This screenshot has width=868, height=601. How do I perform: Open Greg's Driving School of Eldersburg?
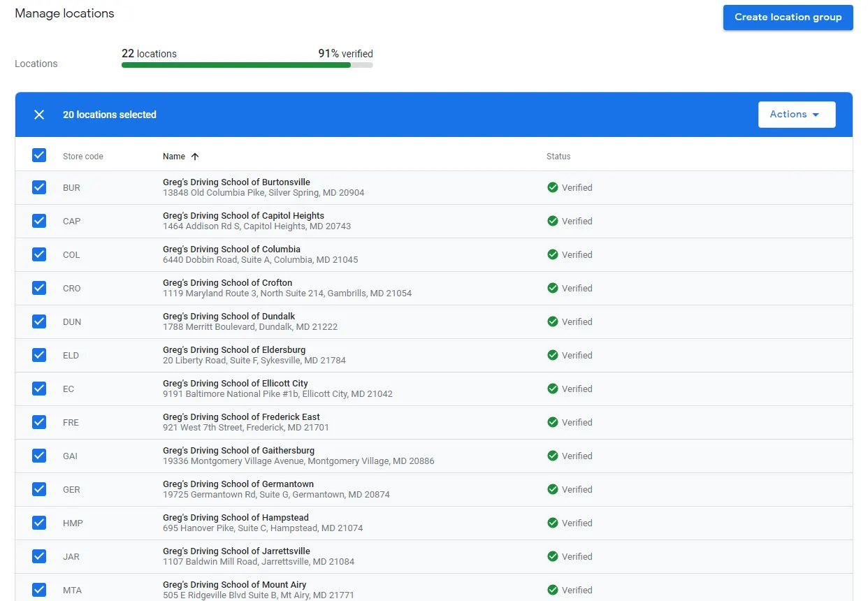pyautogui.click(x=234, y=349)
